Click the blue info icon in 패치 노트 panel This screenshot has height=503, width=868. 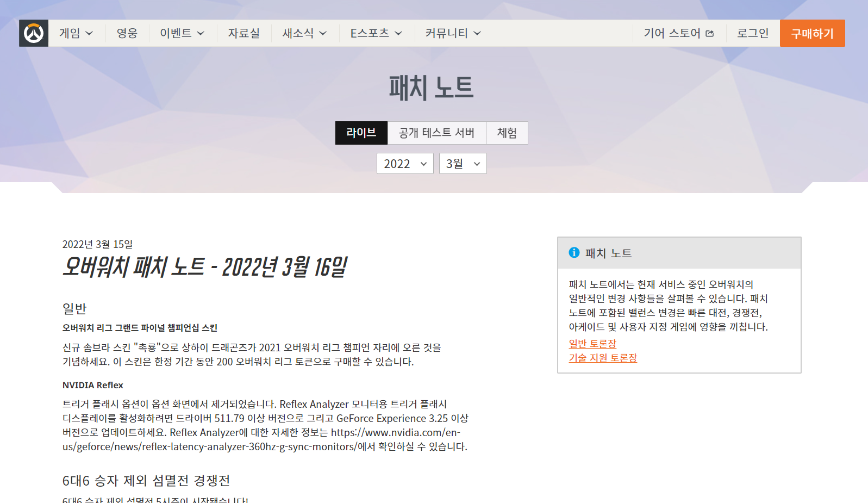tap(574, 252)
